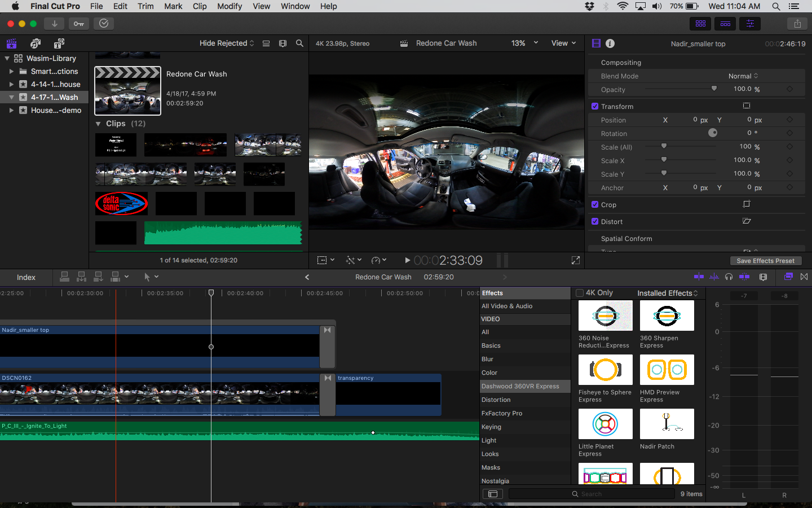Click the import media arrow icon
Image resolution: width=812 pixels, height=508 pixels.
pyautogui.click(x=55, y=24)
